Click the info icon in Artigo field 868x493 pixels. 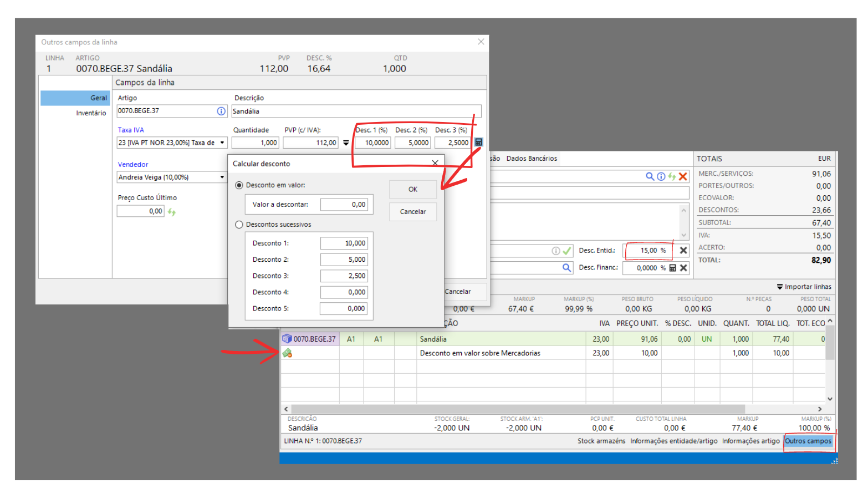tap(221, 111)
